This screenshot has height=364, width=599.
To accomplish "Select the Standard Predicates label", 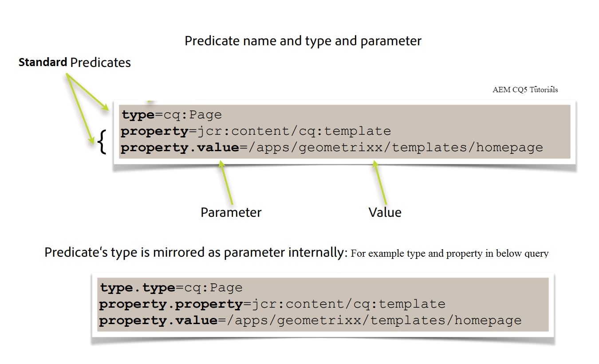I will pyautogui.click(x=74, y=63).
